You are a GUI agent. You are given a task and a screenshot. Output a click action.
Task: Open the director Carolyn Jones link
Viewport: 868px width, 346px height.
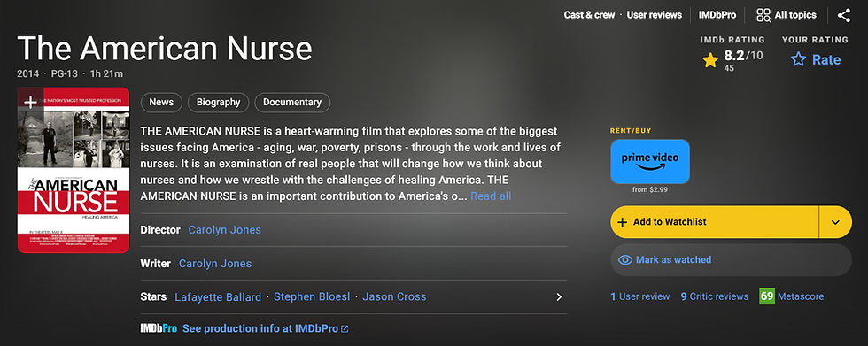[x=224, y=230]
